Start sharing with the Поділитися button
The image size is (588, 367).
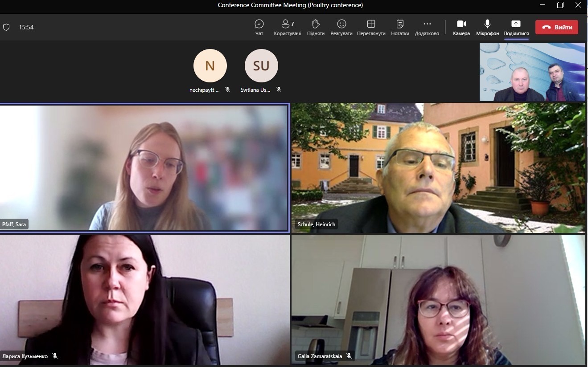[x=516, y=28]
